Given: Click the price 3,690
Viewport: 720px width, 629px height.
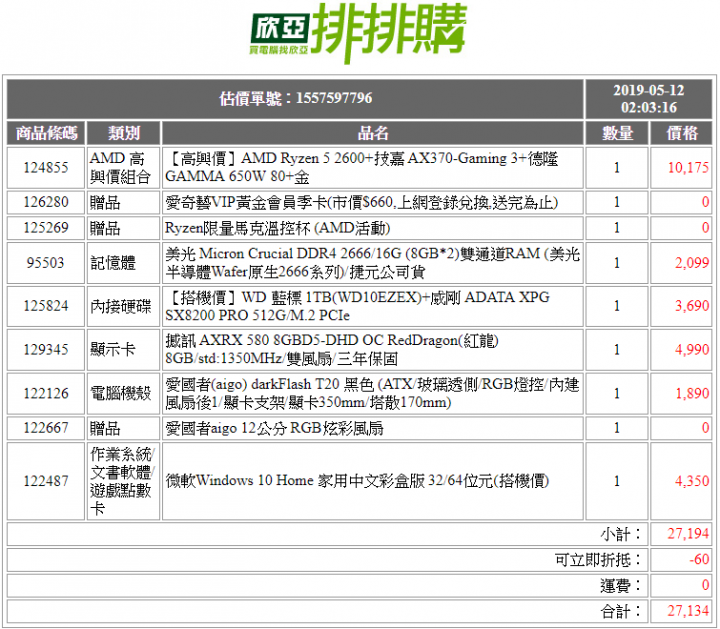Looking at the screenshot, I should [x=692, y=306].
